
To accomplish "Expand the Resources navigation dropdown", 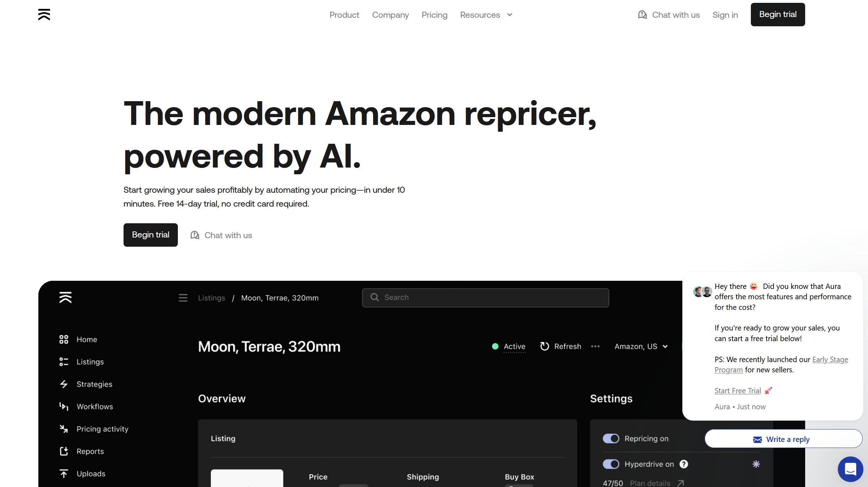I will (486, 14).
